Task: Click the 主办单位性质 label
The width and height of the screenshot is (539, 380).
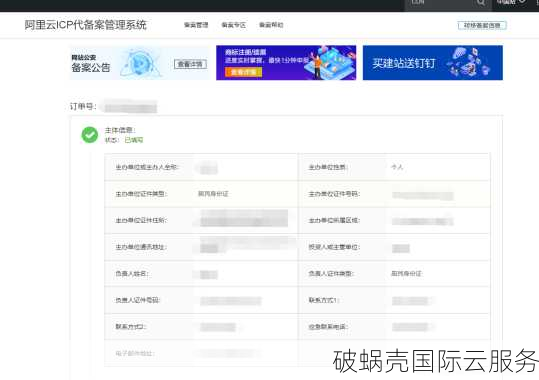Action: click(328, 167)
